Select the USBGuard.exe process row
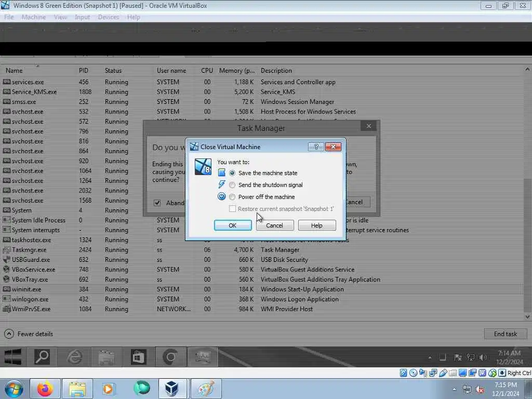This screenshot has height=399, width=532. [261, 260]
